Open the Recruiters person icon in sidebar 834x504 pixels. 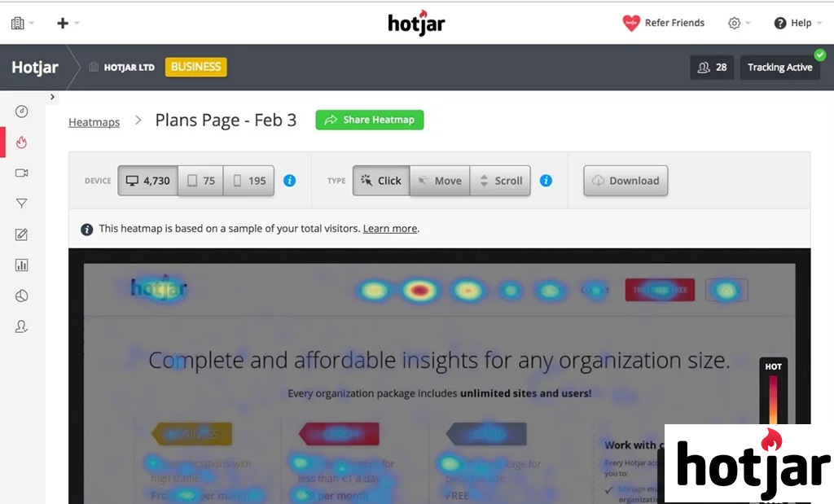22,327
